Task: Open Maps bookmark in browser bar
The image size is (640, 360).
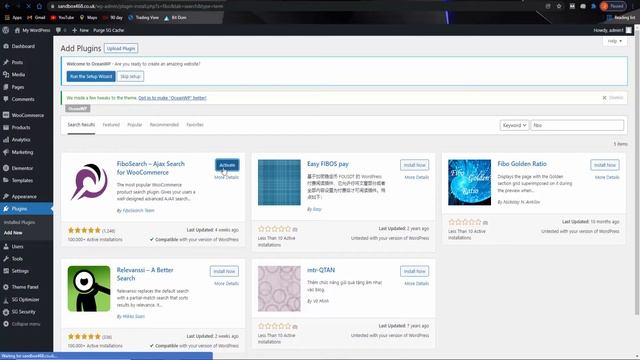Action: 89,18
